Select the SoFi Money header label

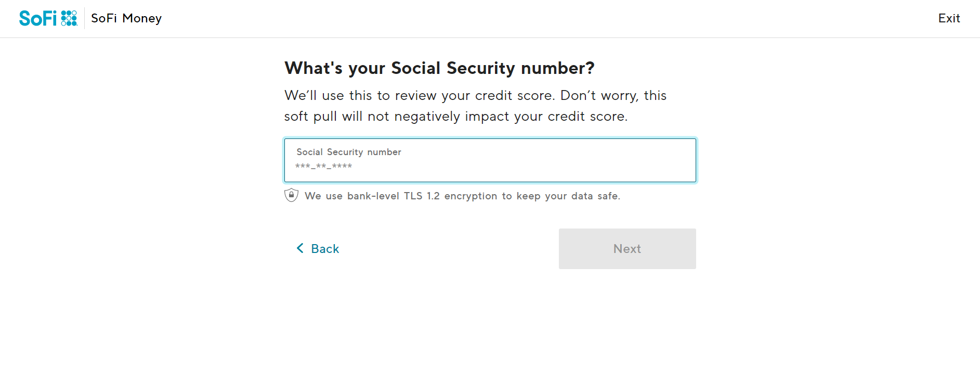[x=126, y=18]
